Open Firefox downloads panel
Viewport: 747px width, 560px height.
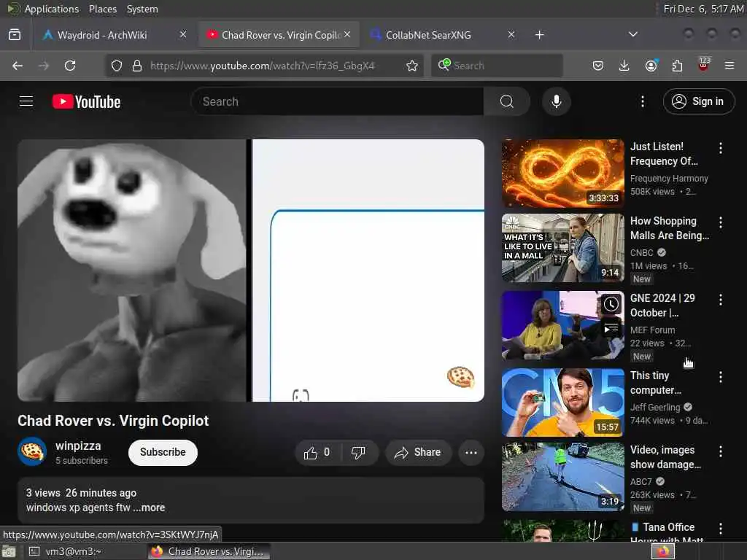[x=624, y=66]
